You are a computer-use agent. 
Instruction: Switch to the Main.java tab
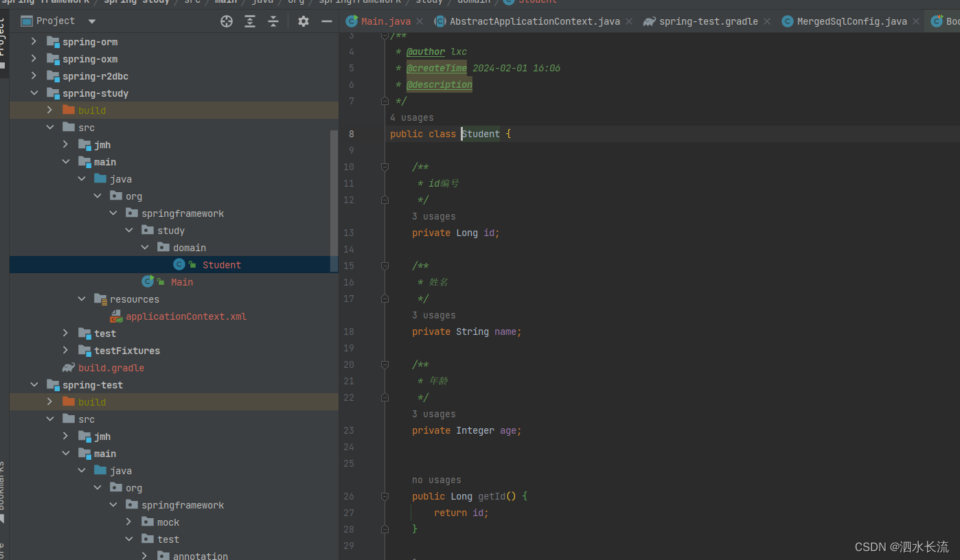click(386, 21)
